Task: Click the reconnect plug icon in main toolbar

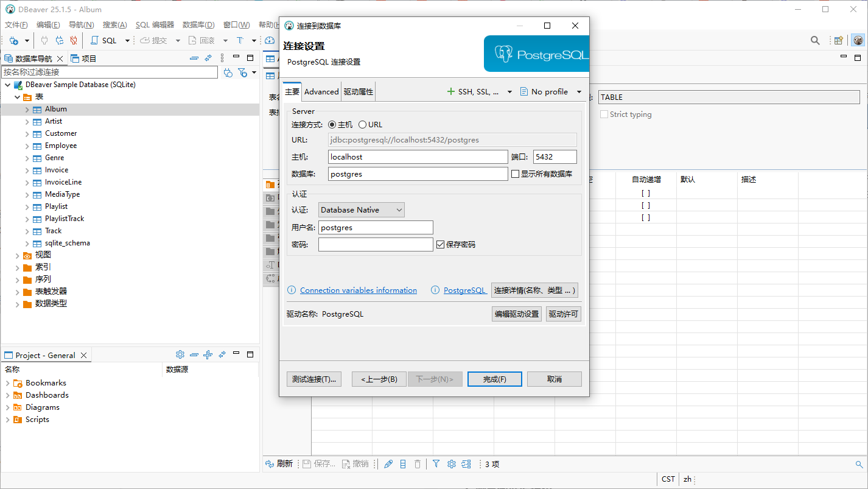Action: 59,40
